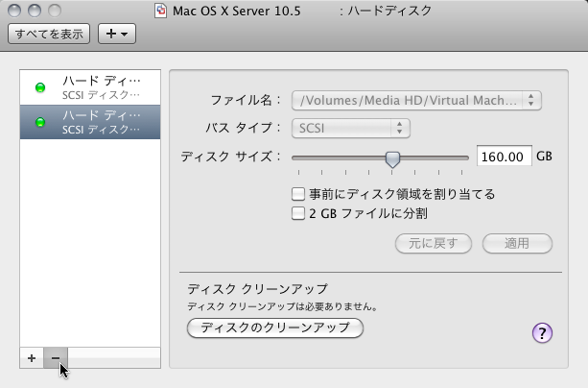588x388 pixels.
Task: Click the 適用 button
Action: click(517, 242)
